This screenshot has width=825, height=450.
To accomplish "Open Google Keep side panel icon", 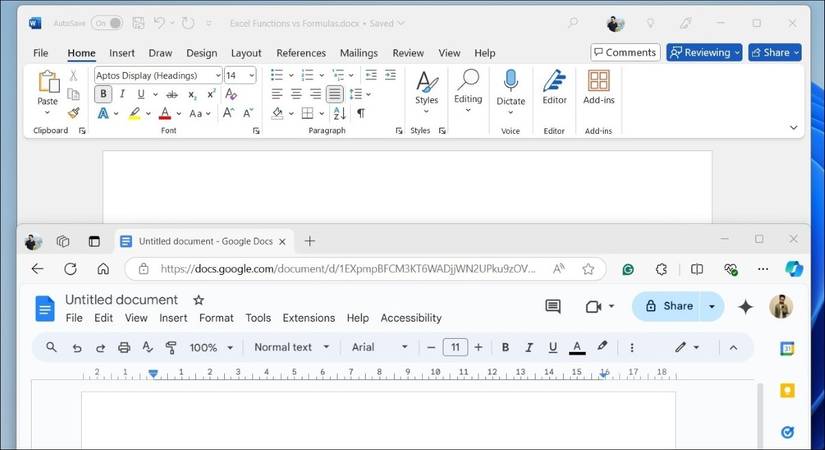I will [787, 390].
